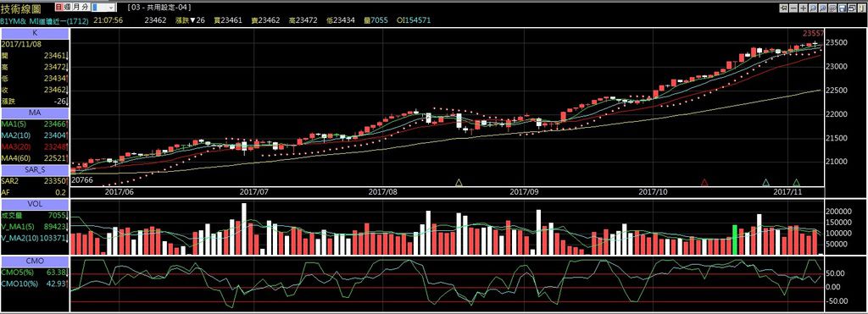Click the V_MA1(5) 89423 row
868x314 pixels.
pyautogui.click(x=34, y=227)
